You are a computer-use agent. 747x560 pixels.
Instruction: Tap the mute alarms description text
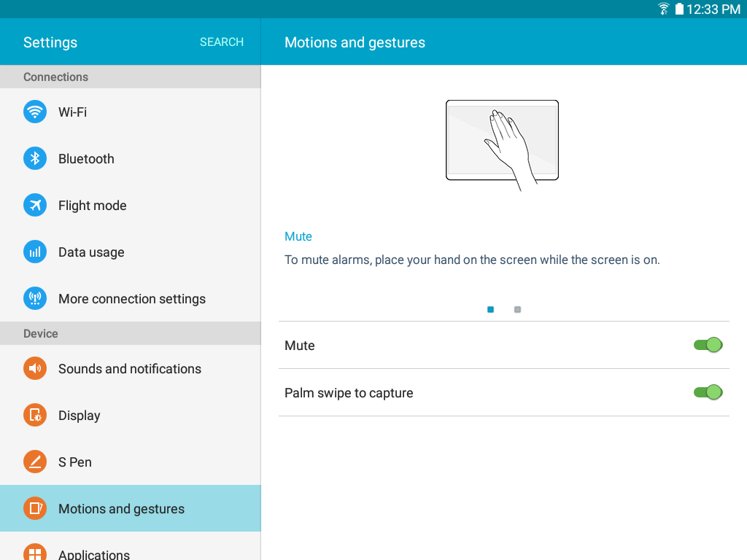coord(472,260)
